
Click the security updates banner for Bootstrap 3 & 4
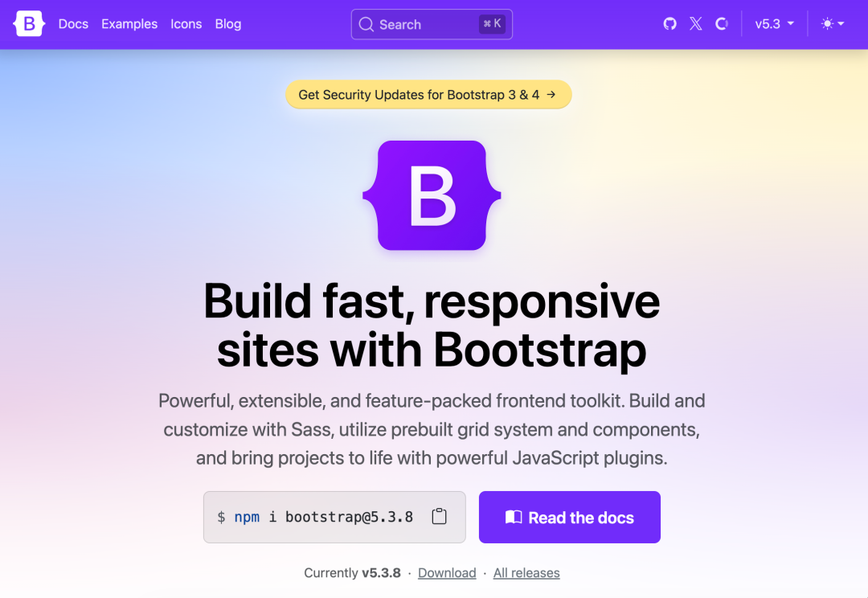tap(428, 95)
